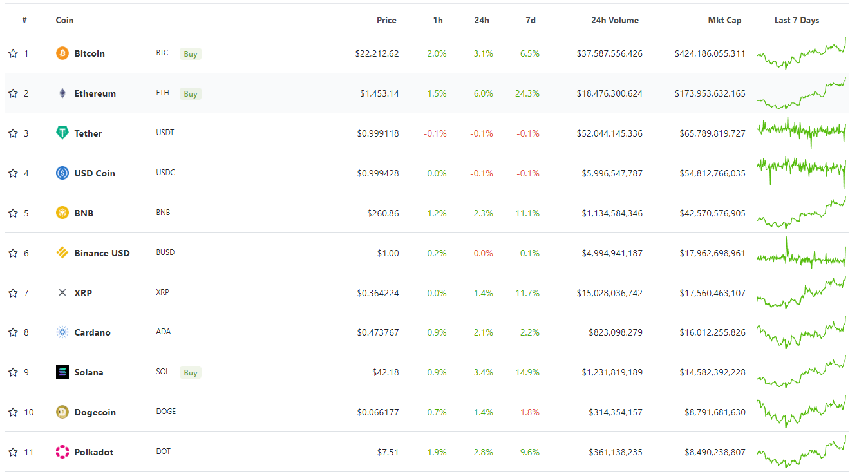Click the BNB yellow logo
Image resolution: width=868 pixels, height=474 pixels.
pos(62,213)
